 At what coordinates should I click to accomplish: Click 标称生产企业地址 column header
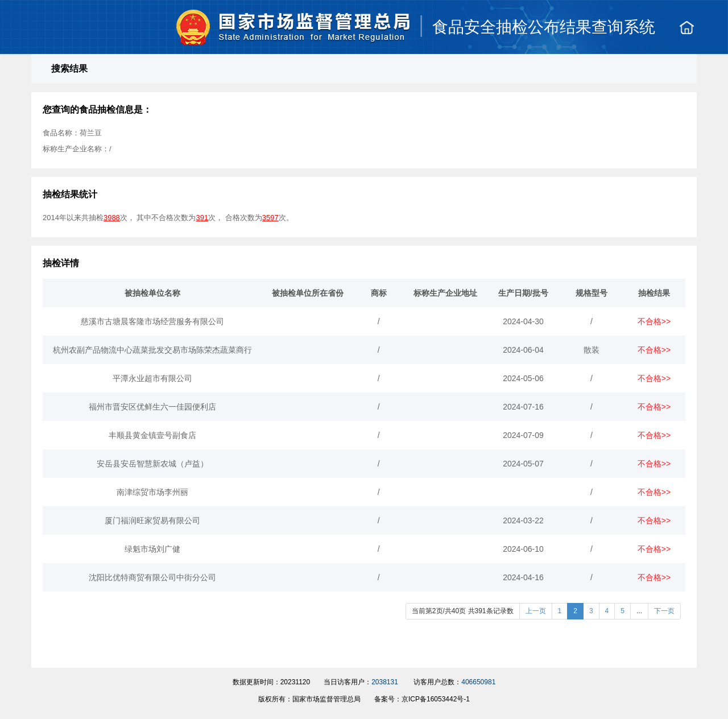coord(445,293)
